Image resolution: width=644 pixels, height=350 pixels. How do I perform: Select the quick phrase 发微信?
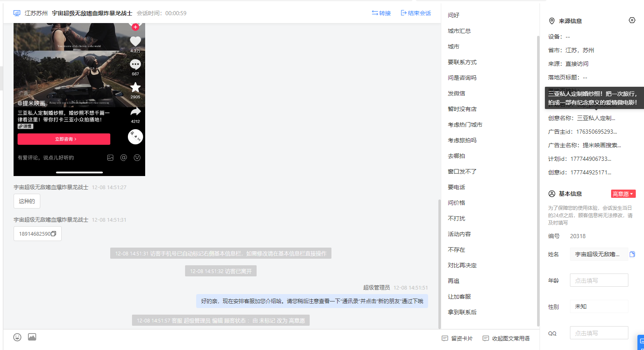pyautogui.click(x=456, y=93)
